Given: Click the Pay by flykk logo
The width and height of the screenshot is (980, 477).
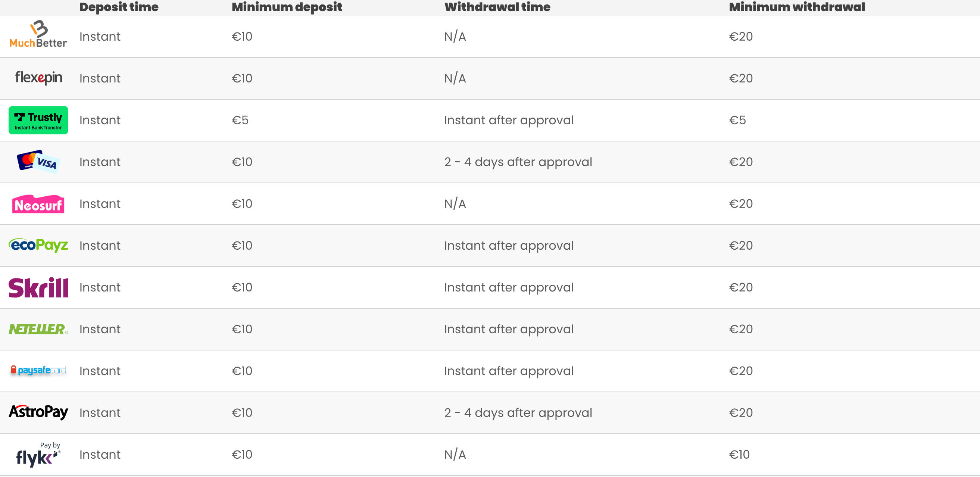Looking at the screenshot, I should (38, 454).
